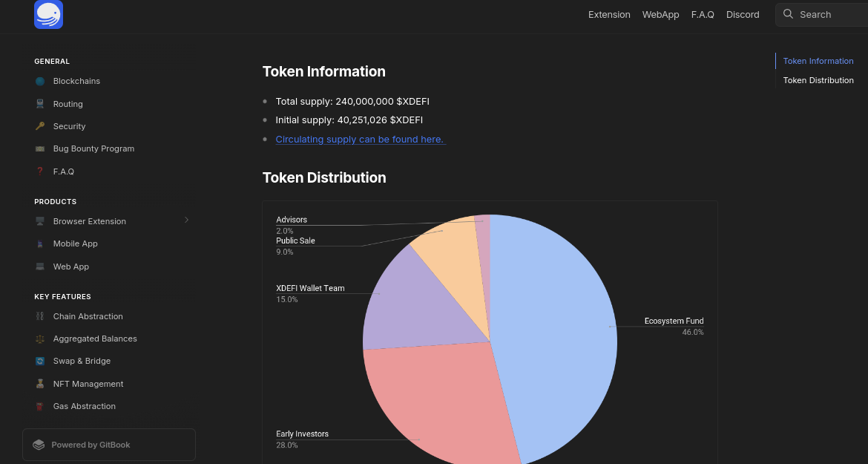Click the 'Advisors' chart label
Image resolution: width=868 pixels, height=464 pixels.
point(291,220)
